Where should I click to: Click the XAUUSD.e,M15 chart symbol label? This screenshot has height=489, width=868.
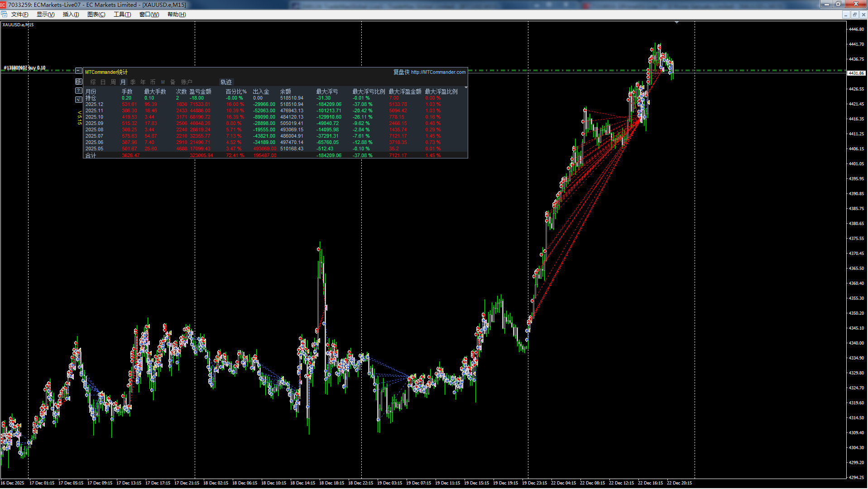(18, 25)
